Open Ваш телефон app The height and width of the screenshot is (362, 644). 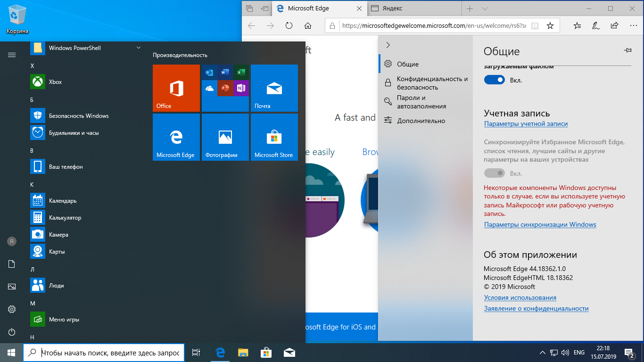pyautogui.click(x=85, y=167)
